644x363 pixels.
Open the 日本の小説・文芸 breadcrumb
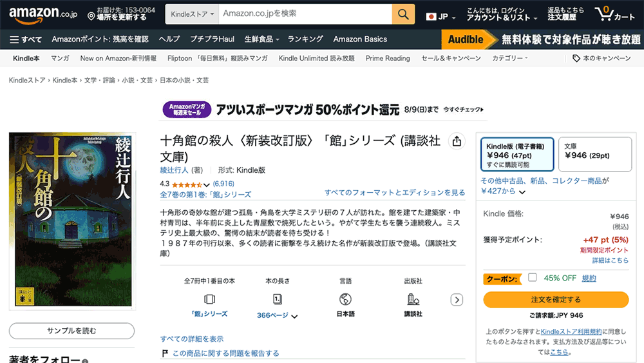tap(184, 80)
